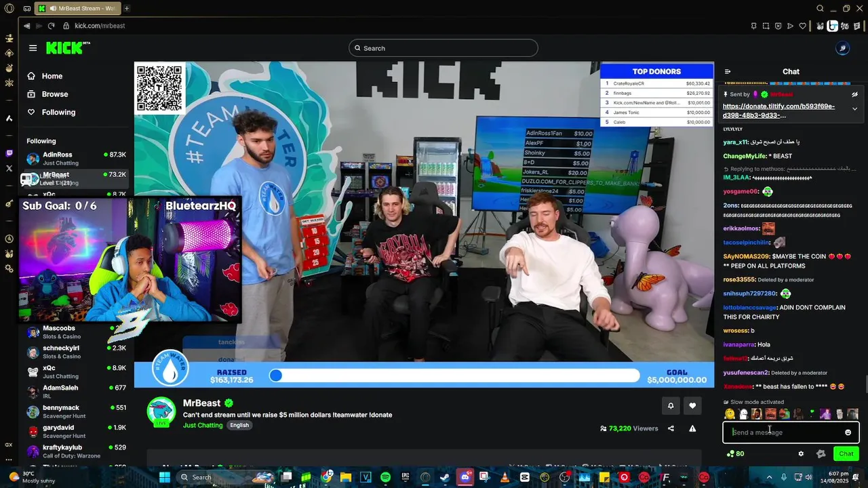
Task: Follow MrBeast with the heart button
Action: [x=692, y=406]
